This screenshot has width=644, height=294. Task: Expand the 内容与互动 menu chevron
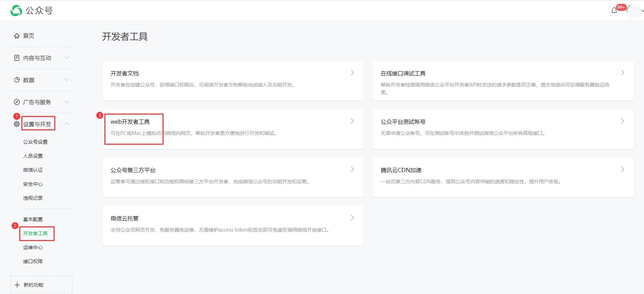67,57
